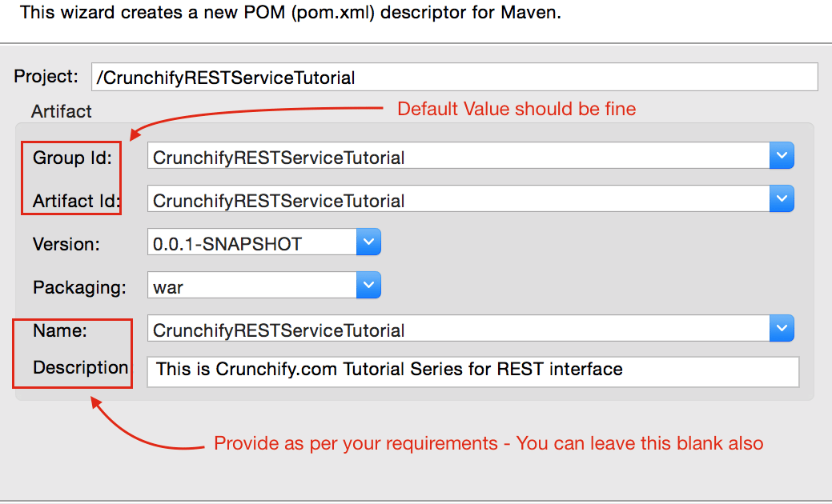Click inside the Group Id text field
Image resolution: width=832 pixels, height=504 pixels.
click(x=459, y=156)
